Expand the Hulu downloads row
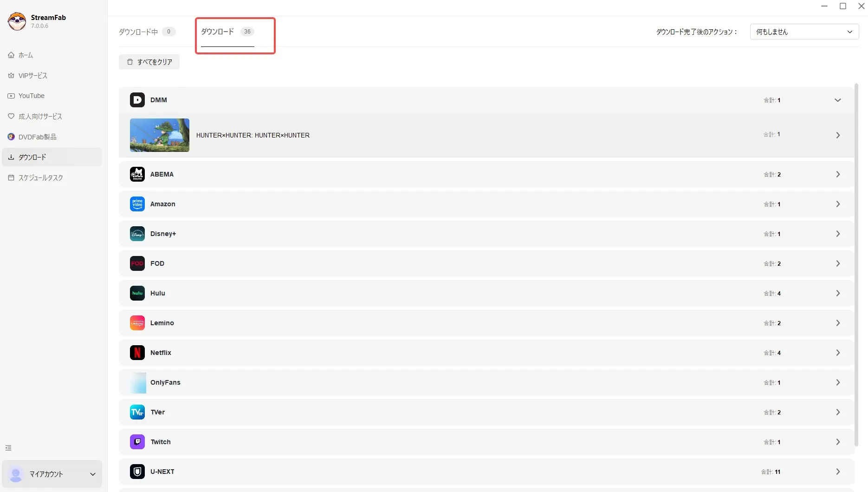This screenshot has width=868, height=492. (x=838, y=293)
